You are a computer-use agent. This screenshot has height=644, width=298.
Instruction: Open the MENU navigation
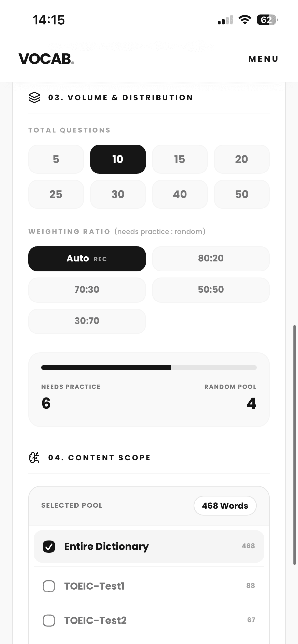point(263,59)
